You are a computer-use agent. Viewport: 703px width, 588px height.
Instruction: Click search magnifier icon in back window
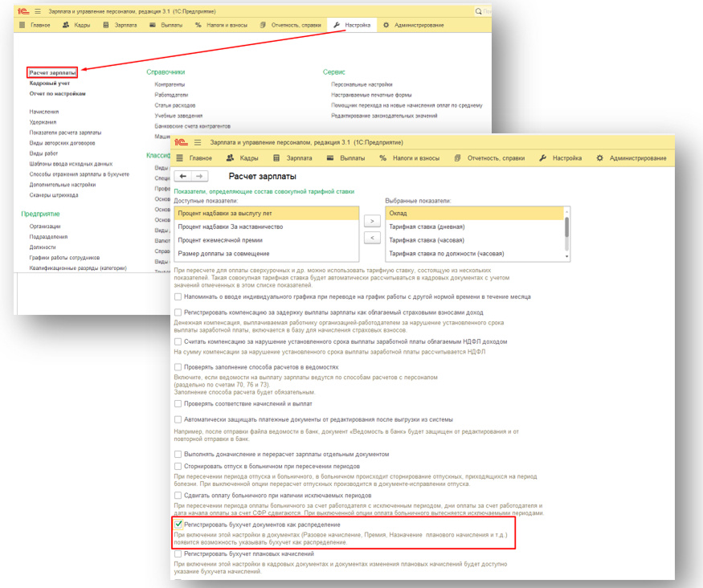(478, 11)
